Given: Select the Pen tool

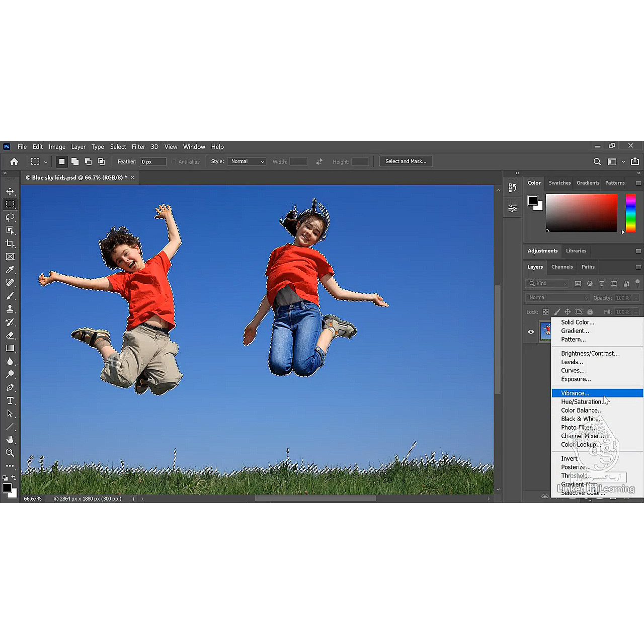Looking at the screenshot, I should [x=10, y=387].
